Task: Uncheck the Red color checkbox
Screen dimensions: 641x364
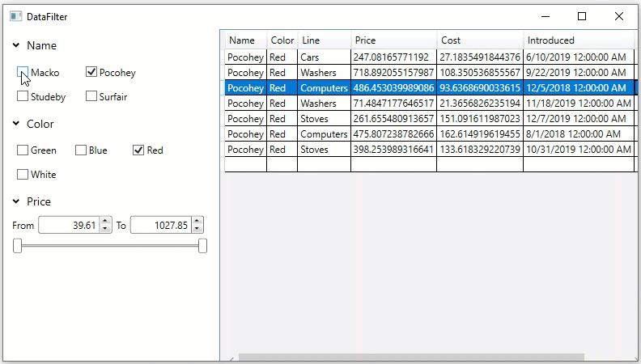Action: point(138,150)
